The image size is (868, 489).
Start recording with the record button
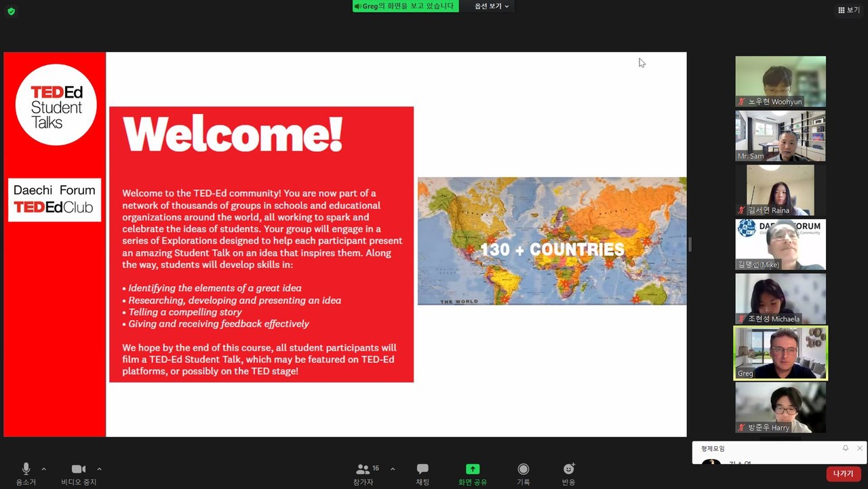523,473
